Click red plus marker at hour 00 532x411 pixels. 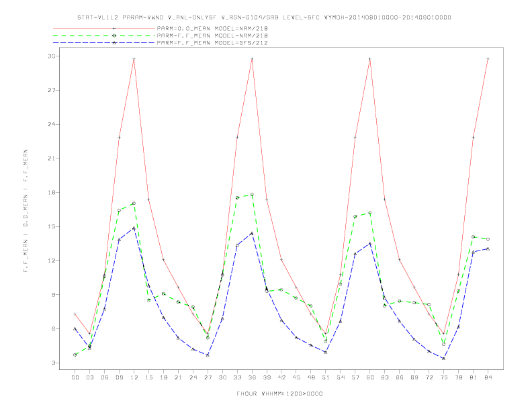[x=75, y=314]
